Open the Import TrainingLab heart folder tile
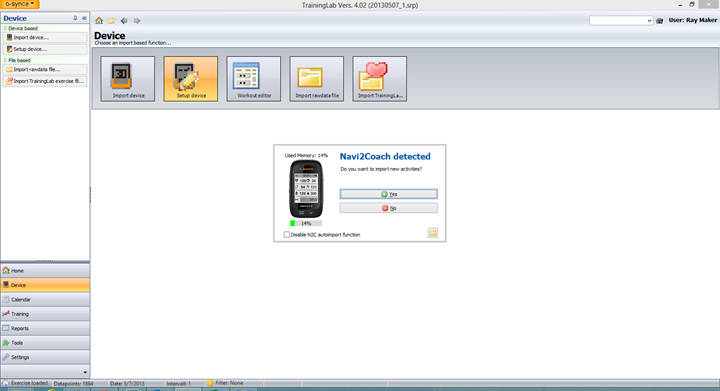Image resolution: width=720 pixels, height=391 pixels. pos(379,79)
